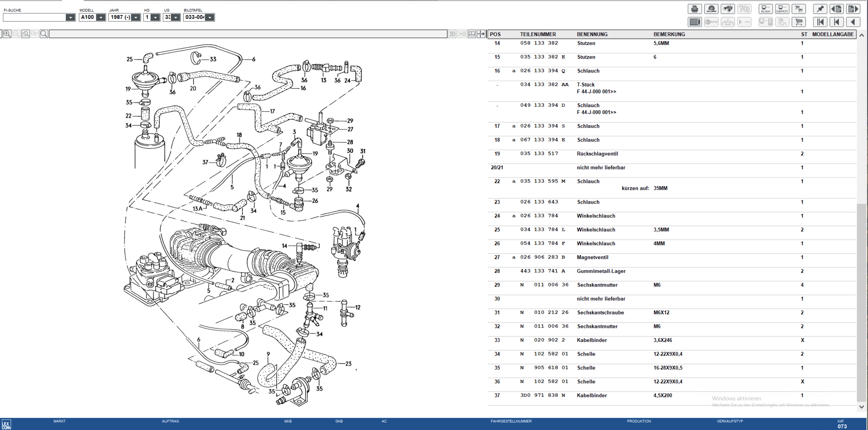Open the shopping cart icon
868x430 pixels.
tap(798, 22)
